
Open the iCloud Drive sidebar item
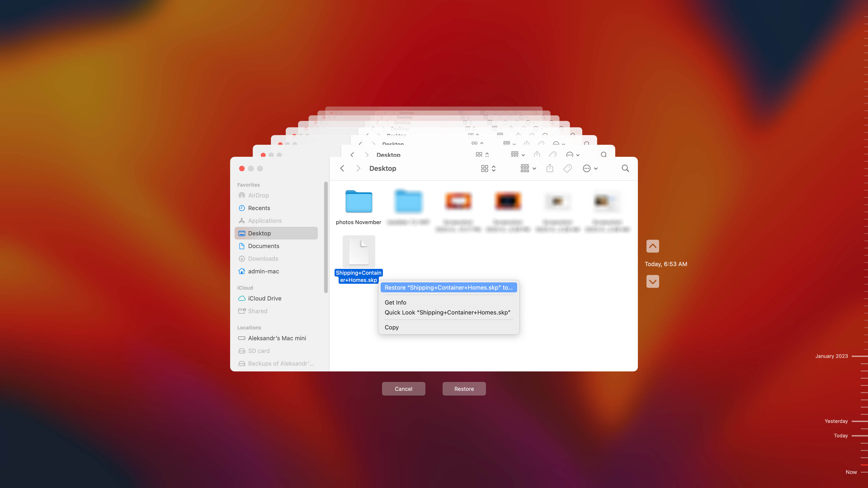[x=265, y=298]
